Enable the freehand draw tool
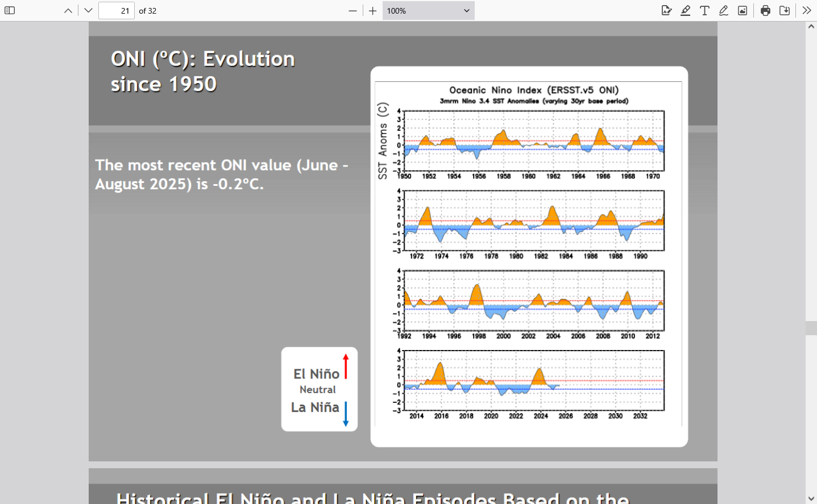The image size is (817, 504). tap(724, 11)
